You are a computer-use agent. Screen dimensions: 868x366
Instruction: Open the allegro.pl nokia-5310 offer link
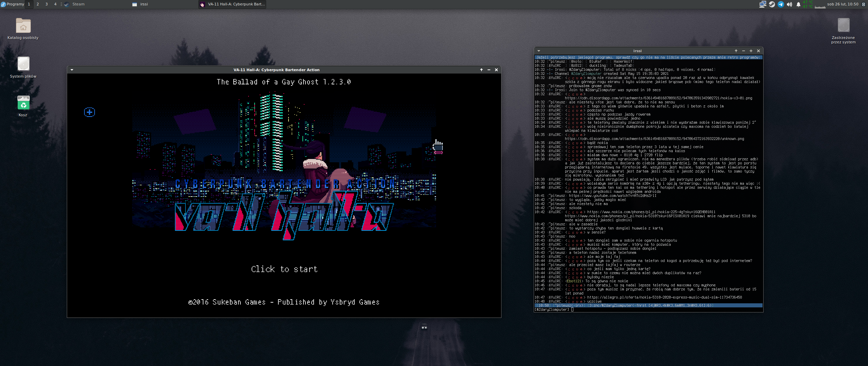pos(664,298)
